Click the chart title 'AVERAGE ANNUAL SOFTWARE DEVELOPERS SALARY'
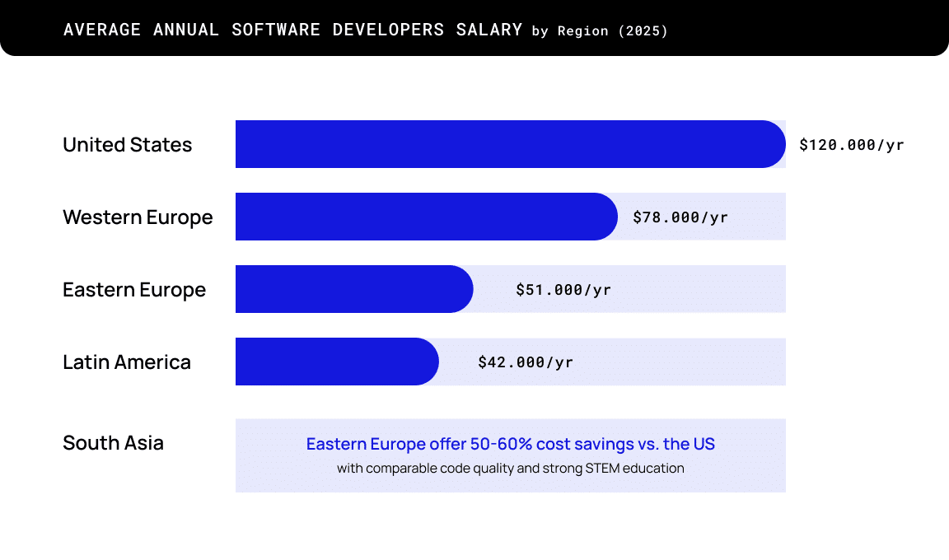 (x=293, y=30)
